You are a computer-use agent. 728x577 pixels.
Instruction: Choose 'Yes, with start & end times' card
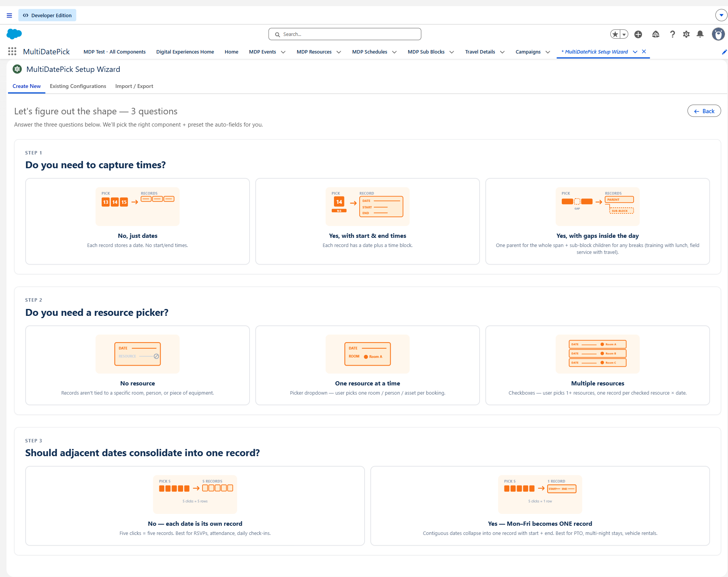click(368, 221)
